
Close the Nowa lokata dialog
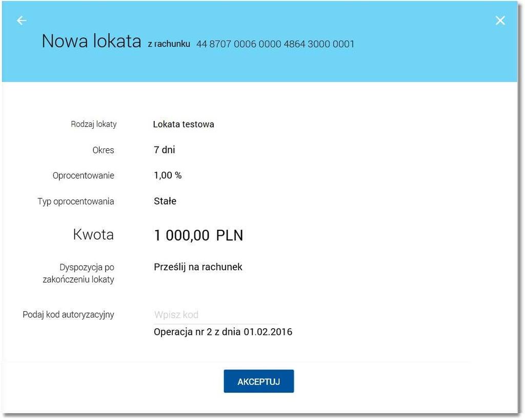click(x=500, y=21)
